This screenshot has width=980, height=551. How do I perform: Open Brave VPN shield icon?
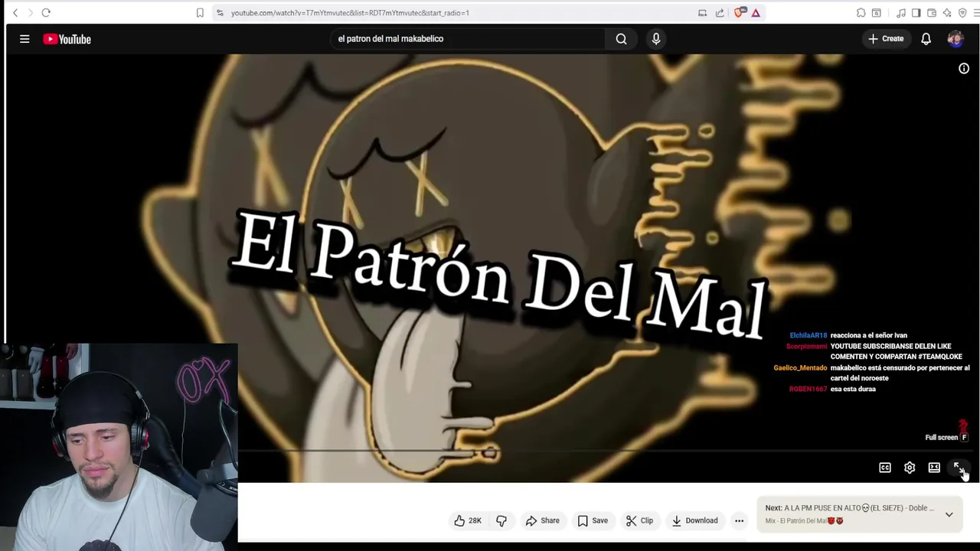(x=962, y=13)
